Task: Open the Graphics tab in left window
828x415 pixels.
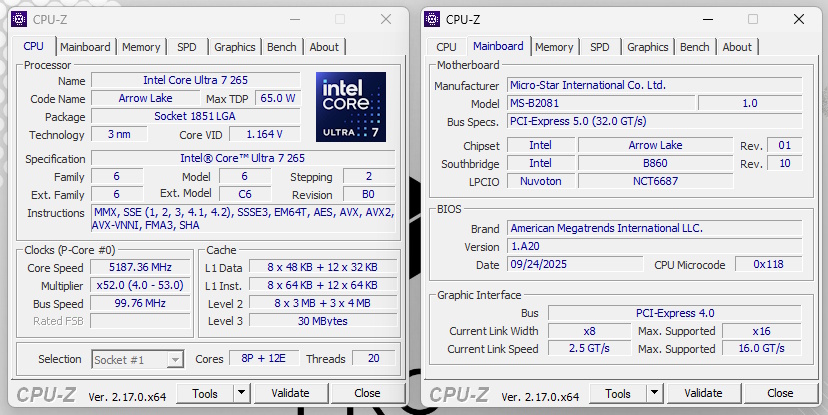Action: [x=234, y=47]
